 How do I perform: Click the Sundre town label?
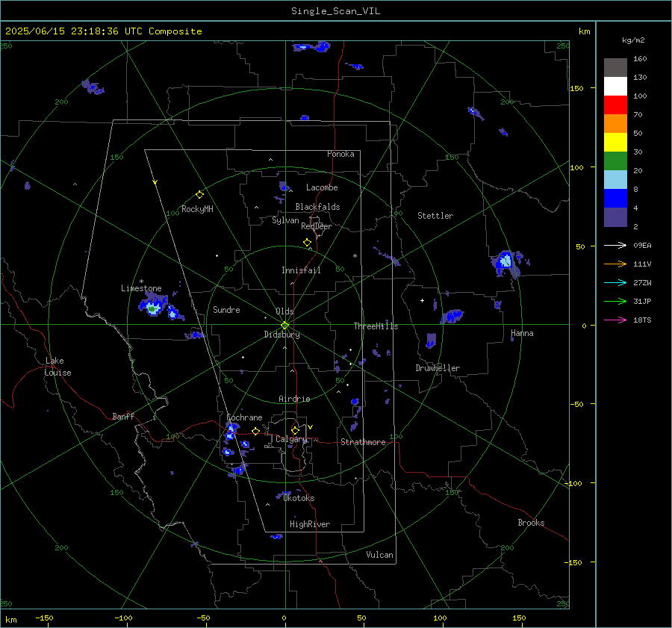click(x=226, y=309)
